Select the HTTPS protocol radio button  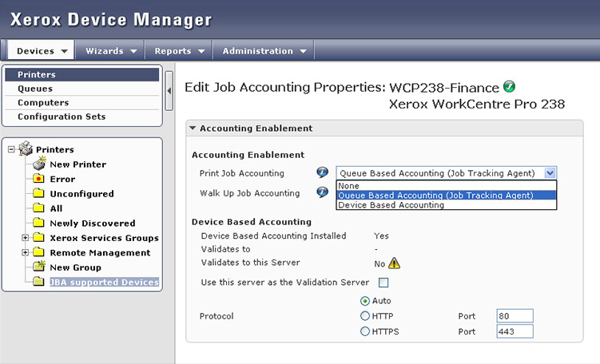365,331
